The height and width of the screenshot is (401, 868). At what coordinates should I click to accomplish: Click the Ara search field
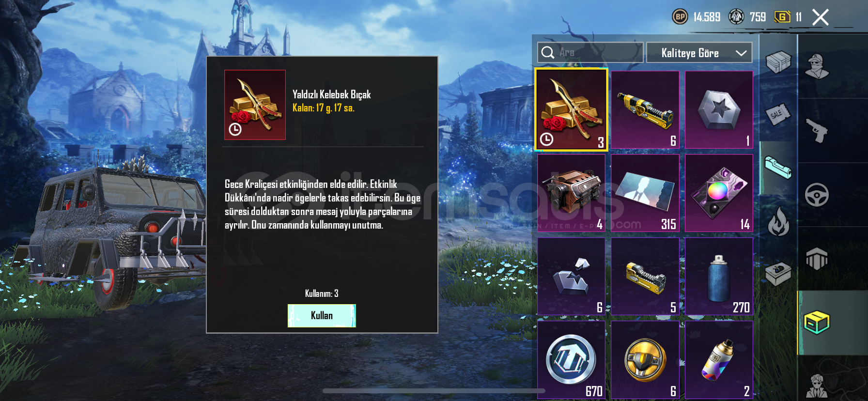590,52
